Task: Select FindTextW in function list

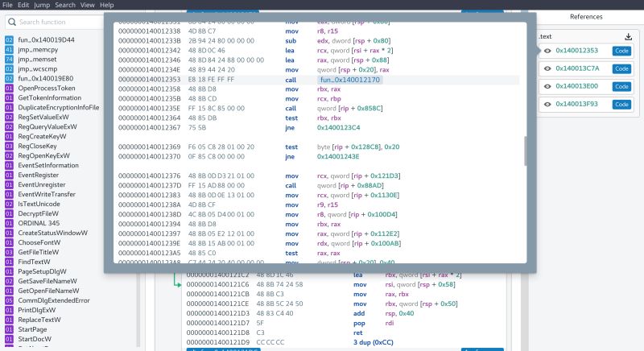Action: click(x=34, y=262)
